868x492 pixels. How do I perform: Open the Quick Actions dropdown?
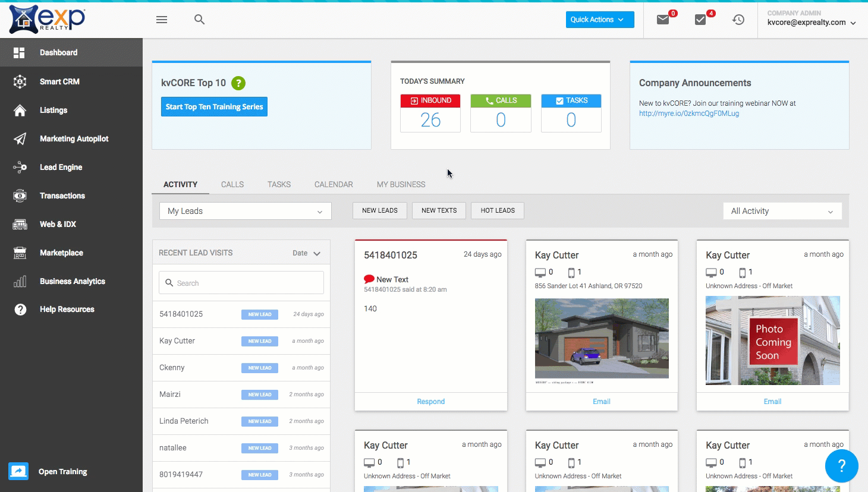600,20
